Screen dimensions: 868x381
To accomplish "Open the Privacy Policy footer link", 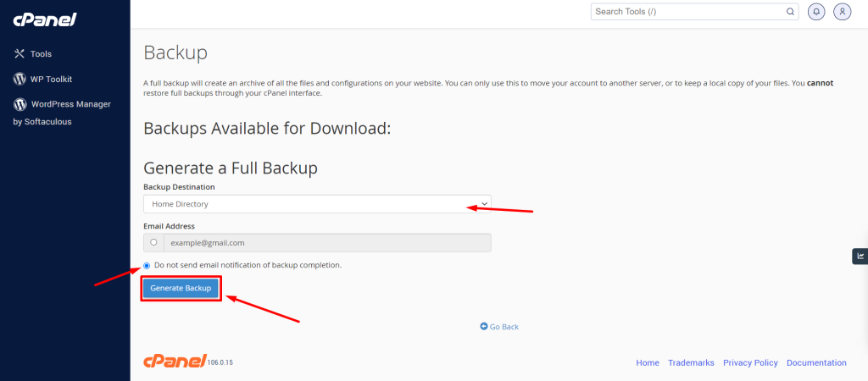I will [750, 362].
